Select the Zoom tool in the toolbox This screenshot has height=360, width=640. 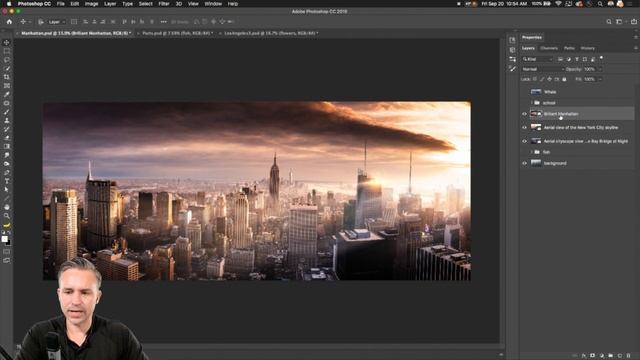point(7,216)
